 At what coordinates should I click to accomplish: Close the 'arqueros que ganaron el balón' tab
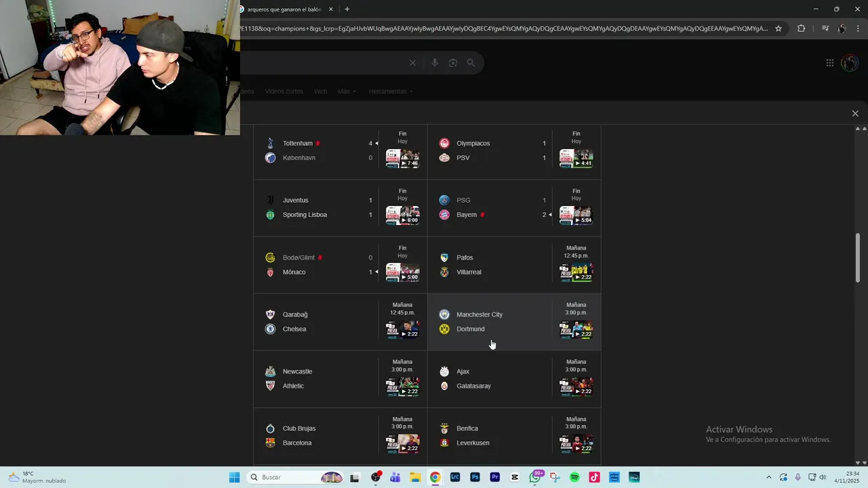pos(331,9)
